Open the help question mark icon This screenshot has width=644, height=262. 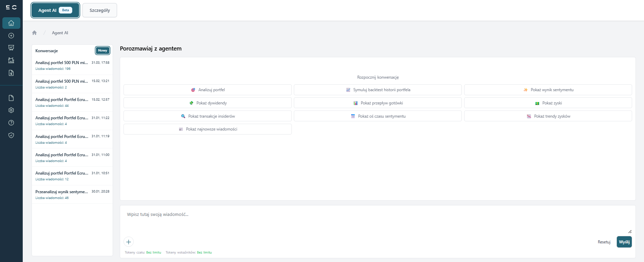pos(11,123)
